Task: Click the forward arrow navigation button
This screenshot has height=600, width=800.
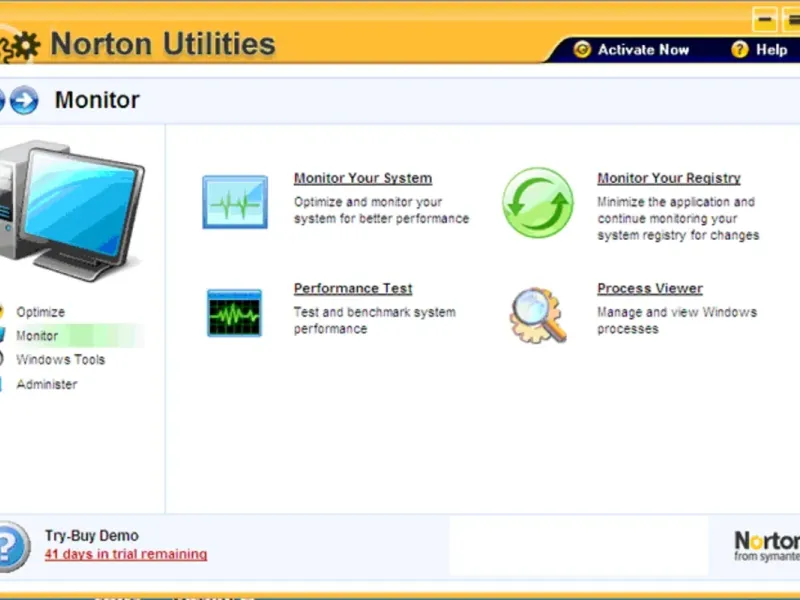Action: coord(24,100)
